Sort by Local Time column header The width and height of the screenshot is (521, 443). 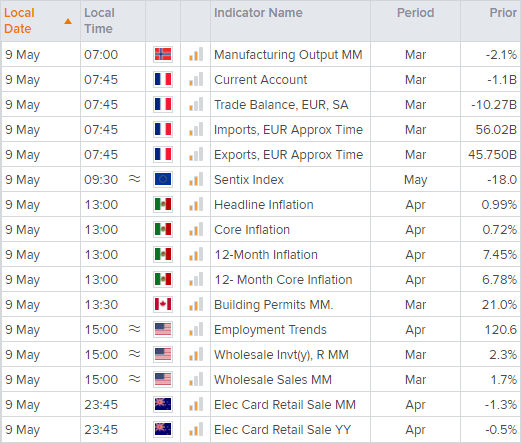99,21
